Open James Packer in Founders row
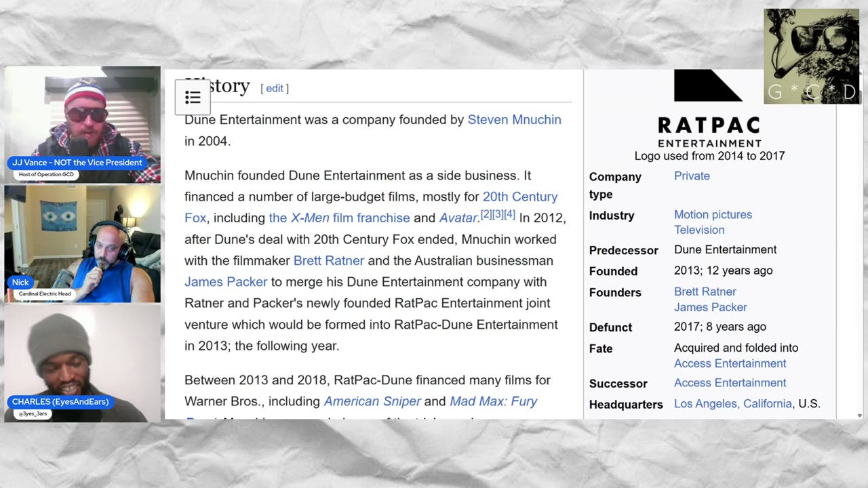This screenshot has height=488, width=868. tap(710, 307)
